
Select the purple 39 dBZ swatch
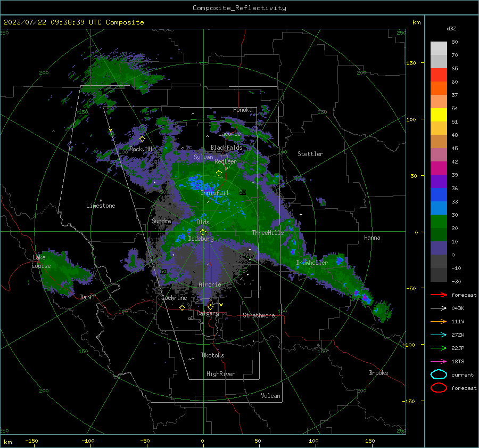pyautogui.click(x=439, y=181)
